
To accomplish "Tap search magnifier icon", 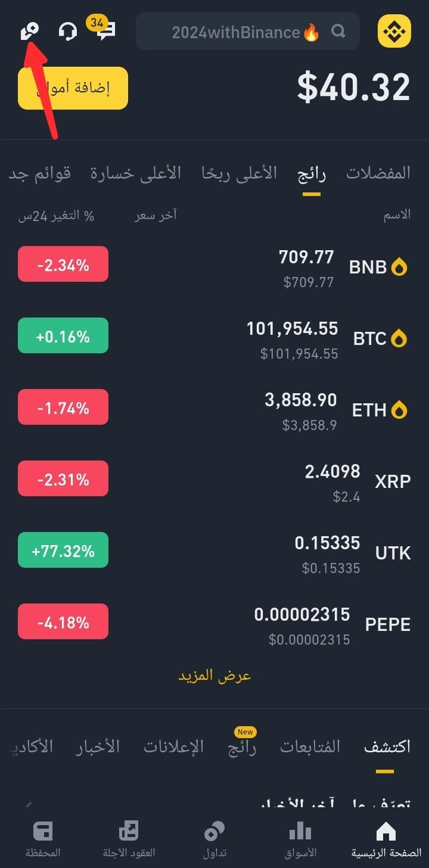I will pos(338,31).
